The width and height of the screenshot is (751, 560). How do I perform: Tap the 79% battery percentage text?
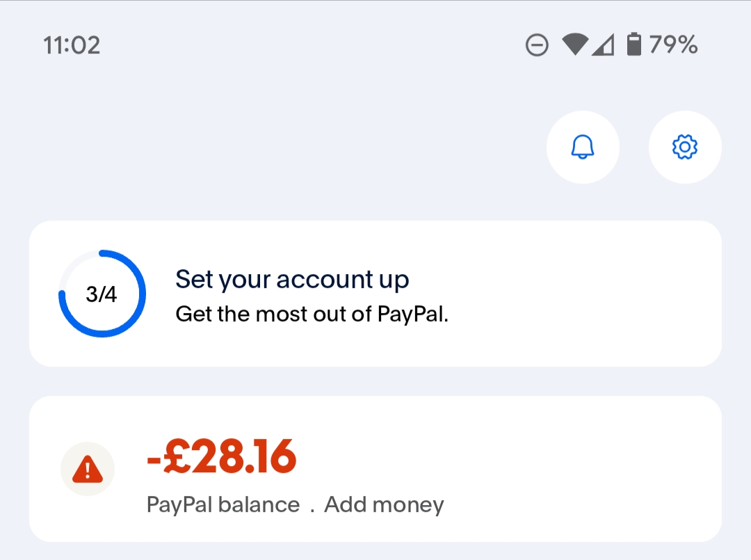673,45
